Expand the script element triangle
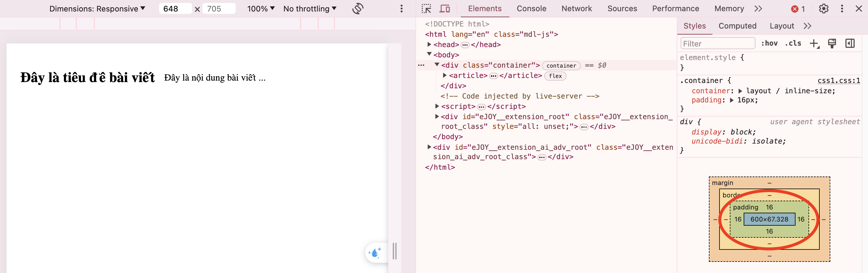Viewport: 868px width, 273px height. 437,106
